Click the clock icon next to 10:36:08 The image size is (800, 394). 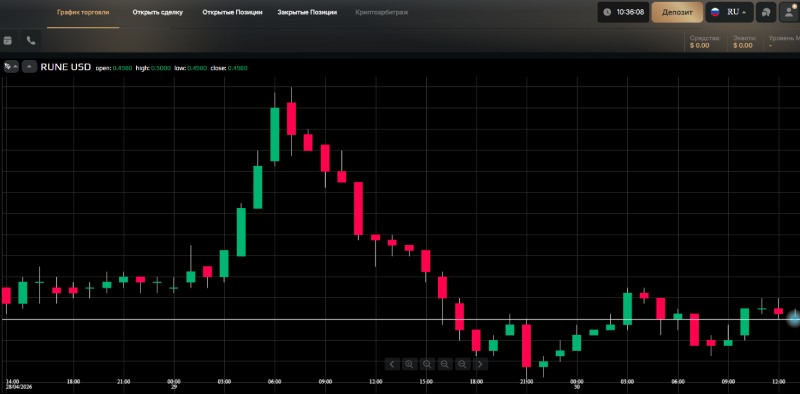coord(607,12)
